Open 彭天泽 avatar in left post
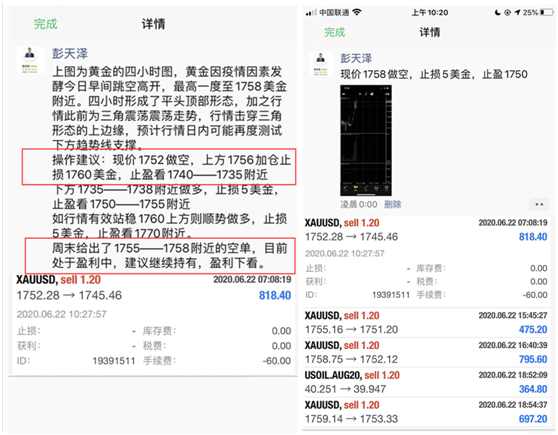 pos(31,60)
